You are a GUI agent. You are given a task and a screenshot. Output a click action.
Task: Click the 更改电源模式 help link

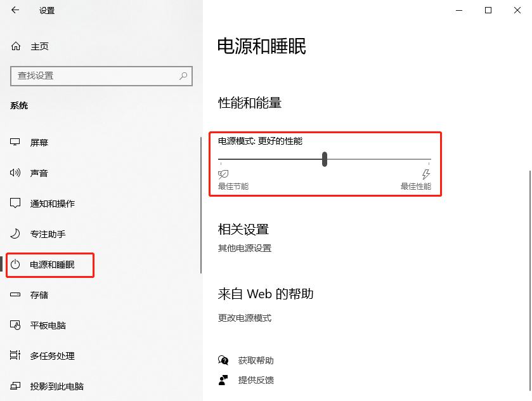[246, 318]
